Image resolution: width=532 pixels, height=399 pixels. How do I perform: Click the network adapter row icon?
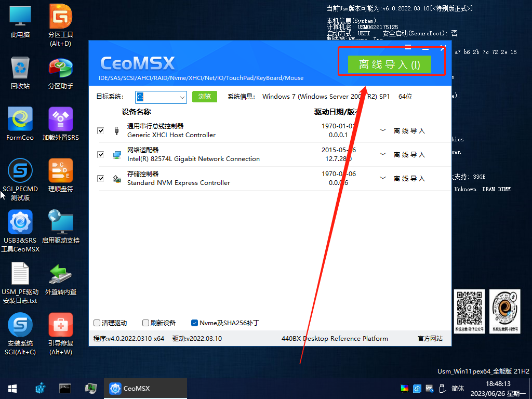(x=117, y=155)
